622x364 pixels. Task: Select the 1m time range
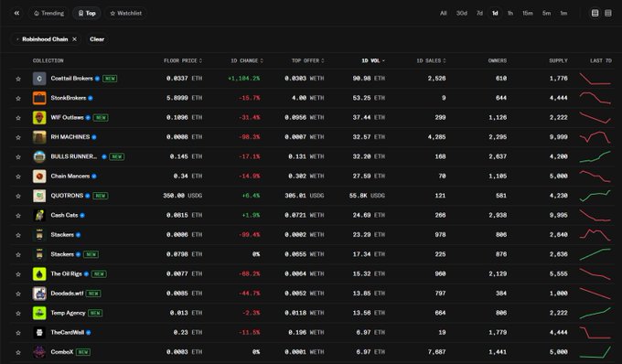pyautogui.click(x=563, y=13)
